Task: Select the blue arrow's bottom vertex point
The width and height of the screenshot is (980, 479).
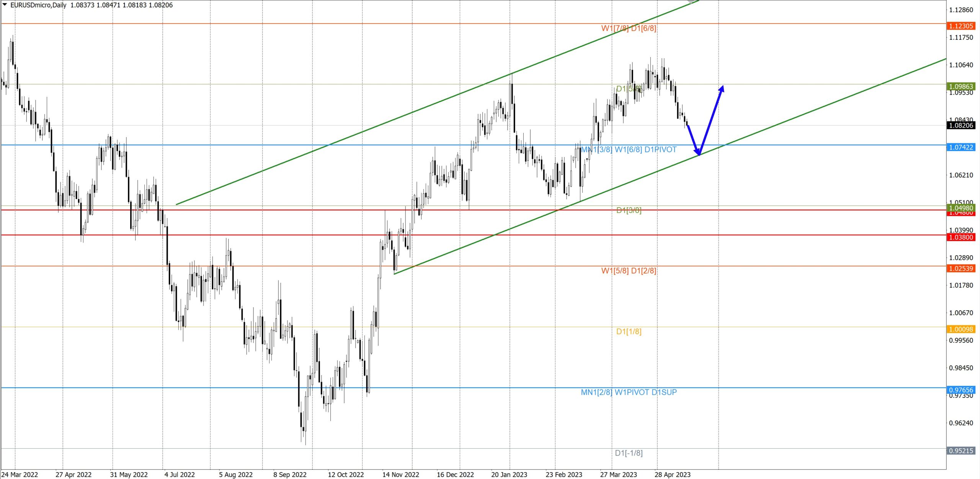Action: (699, 154)
